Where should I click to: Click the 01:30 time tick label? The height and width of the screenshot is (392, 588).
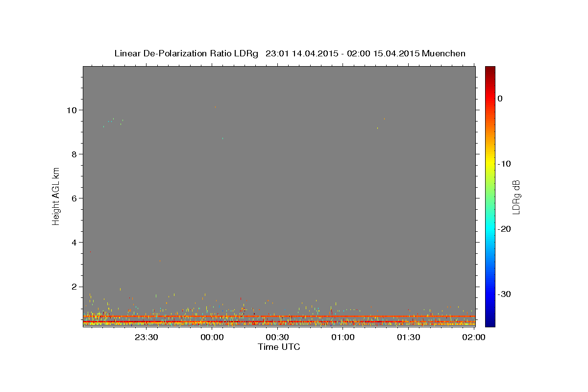point(409,337)
